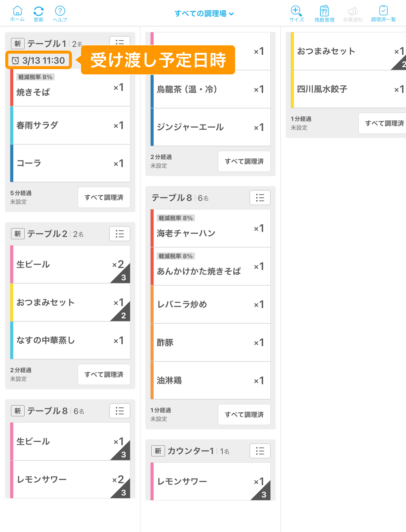Select レモンサワー ×2 in テーブル8

(70, 479)
